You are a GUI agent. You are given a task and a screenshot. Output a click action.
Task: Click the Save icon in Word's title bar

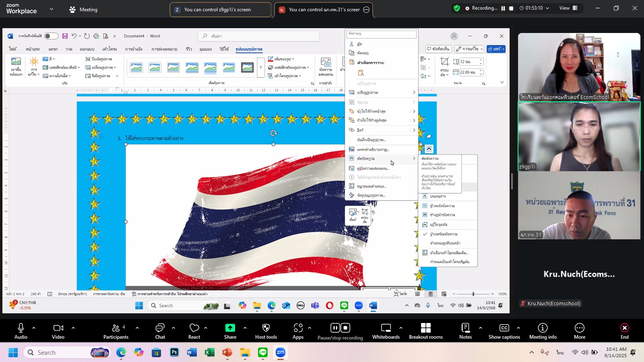pos(65,36)
